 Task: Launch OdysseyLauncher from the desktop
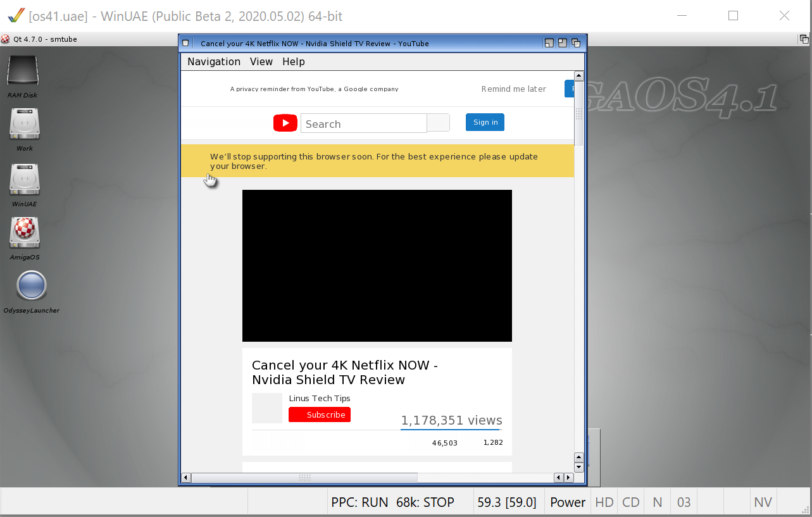pos(32,286)
